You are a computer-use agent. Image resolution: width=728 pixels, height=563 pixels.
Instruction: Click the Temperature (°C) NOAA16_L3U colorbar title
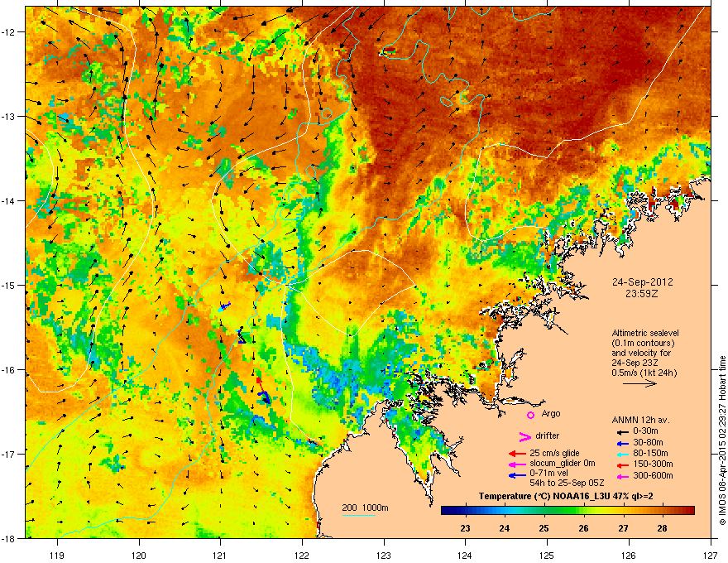[566, 497]
